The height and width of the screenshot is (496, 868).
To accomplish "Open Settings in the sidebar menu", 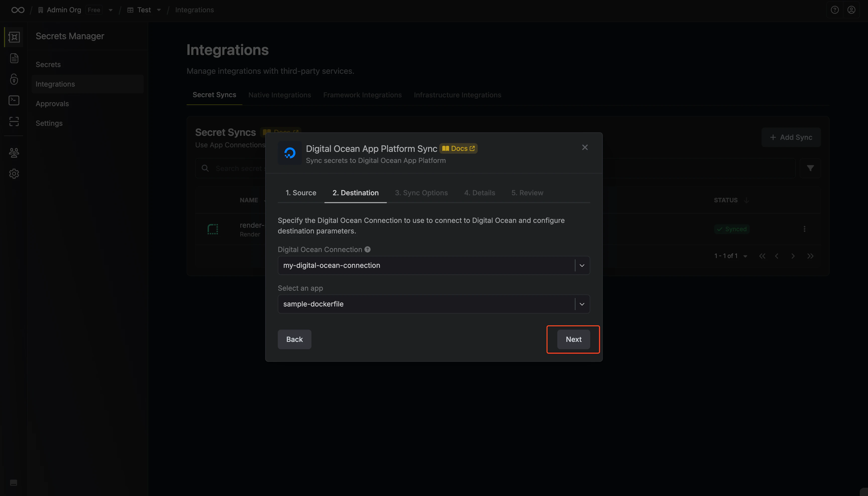I will point(88,123).
